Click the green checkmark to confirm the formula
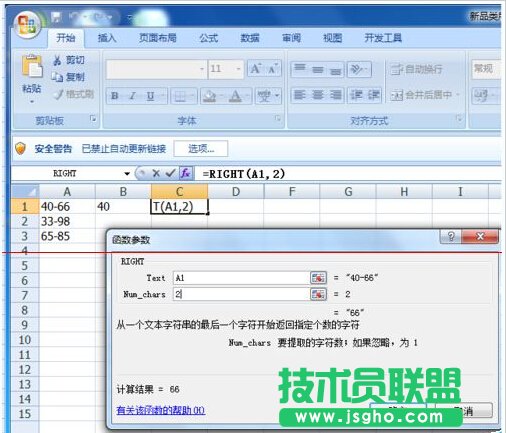506x433 pixels. click(171, 173)
